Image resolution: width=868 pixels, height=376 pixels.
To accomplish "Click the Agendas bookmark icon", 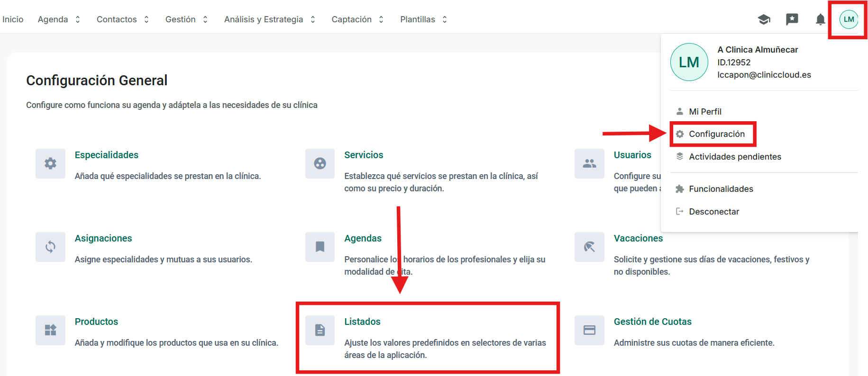I will click(x=320, y=247).
